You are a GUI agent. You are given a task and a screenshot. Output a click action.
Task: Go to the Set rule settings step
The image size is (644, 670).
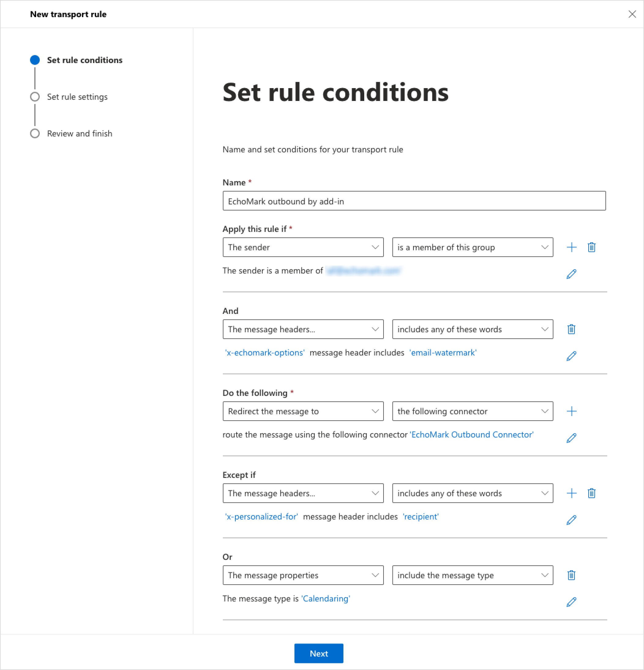(x=77, y=97)
